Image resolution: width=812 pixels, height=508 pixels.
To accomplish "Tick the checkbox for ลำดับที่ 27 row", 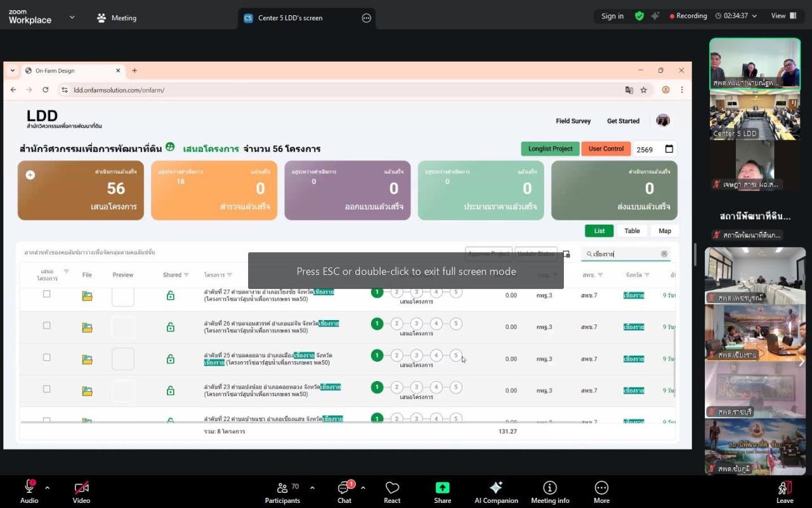I will 46,294.
